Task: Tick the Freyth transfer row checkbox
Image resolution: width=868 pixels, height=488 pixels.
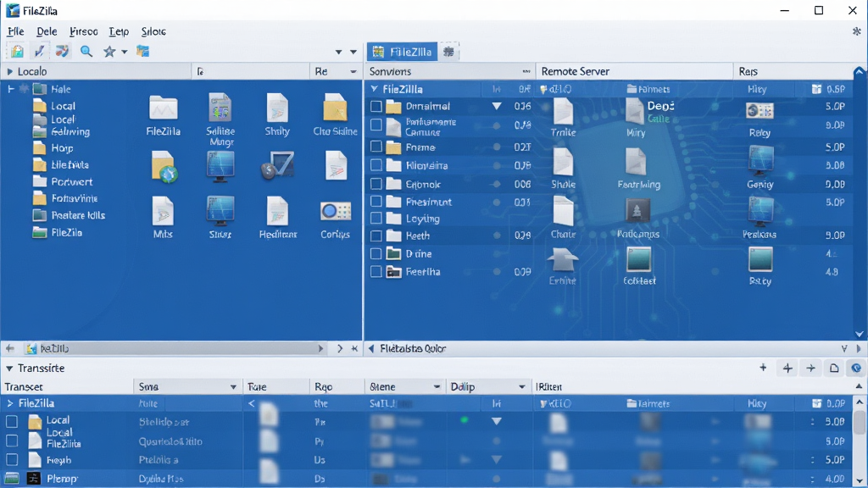Action: pos(12,460)
